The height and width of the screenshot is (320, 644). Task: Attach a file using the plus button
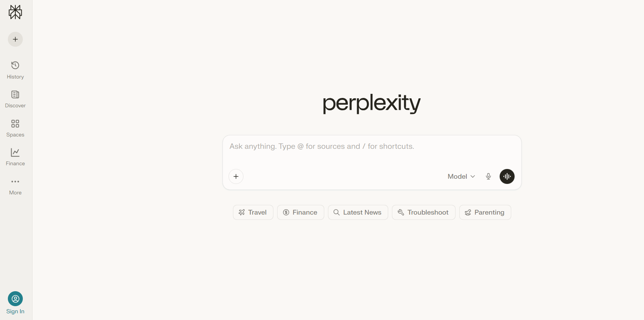click(x=236, y=176)
